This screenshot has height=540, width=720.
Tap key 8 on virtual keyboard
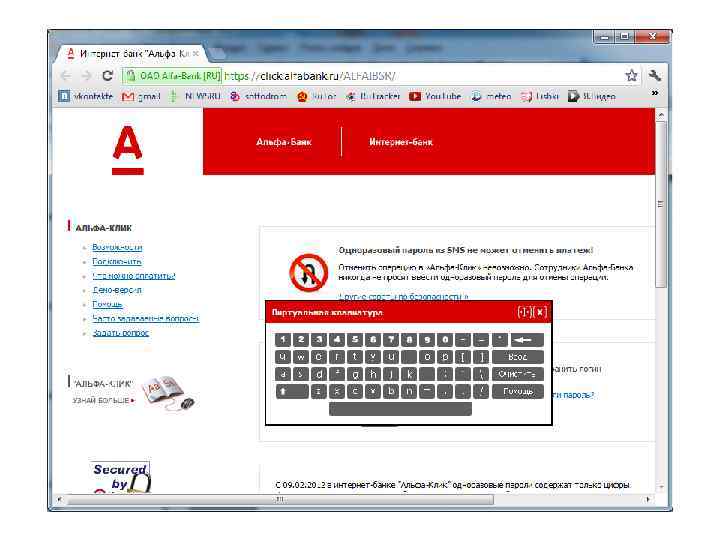click(x=409, y=340)
